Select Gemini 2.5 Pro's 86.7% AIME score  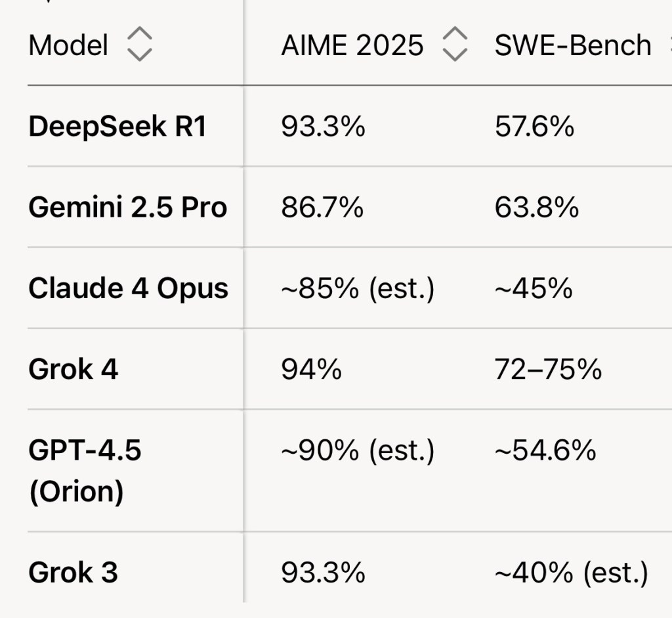[322, 208]
